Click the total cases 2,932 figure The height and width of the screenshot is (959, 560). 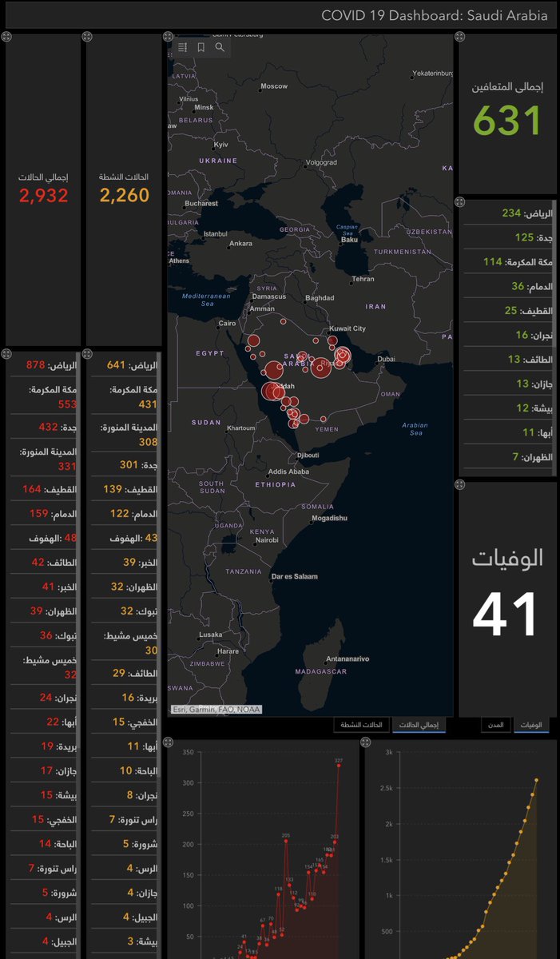tap(44, 196)
